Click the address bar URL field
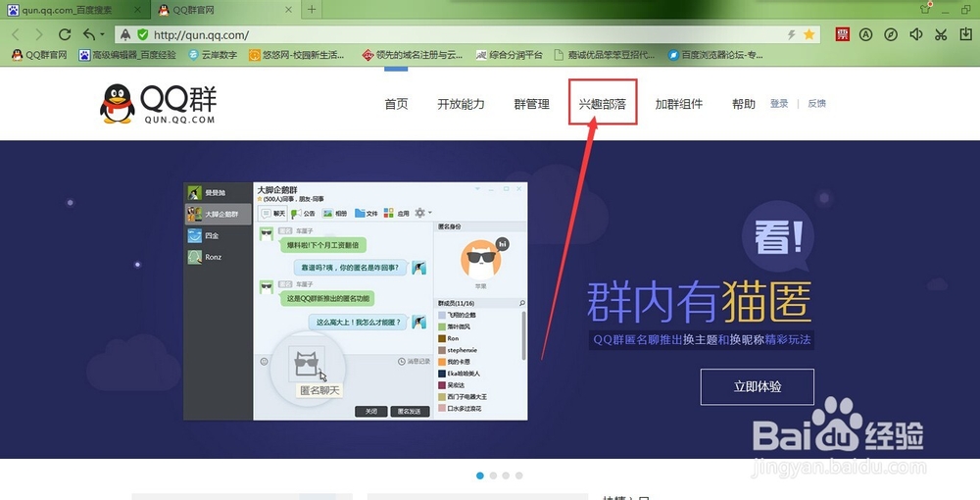The image size is (980, 500). [465, 35]
